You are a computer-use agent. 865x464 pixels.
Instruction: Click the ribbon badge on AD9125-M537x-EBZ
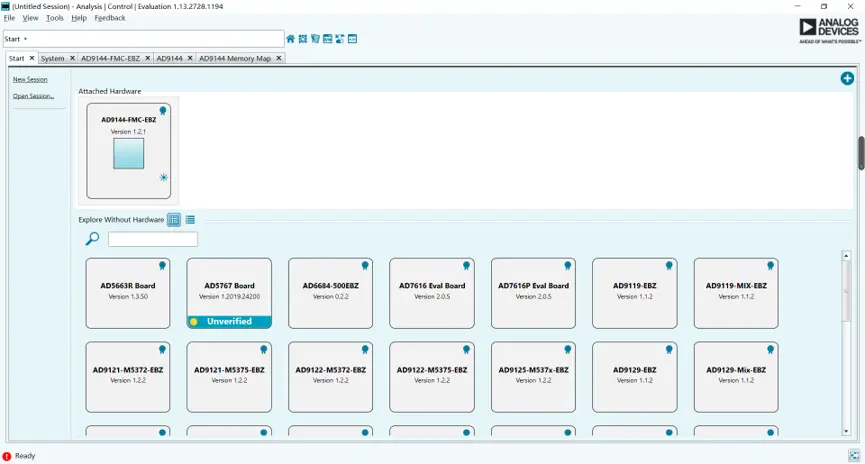click(x=568, y=350)
